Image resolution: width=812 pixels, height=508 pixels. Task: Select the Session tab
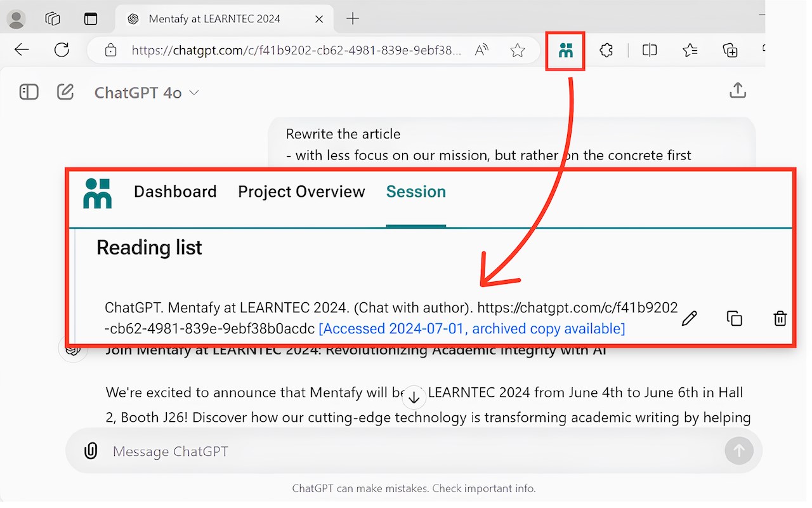(416, 192)
